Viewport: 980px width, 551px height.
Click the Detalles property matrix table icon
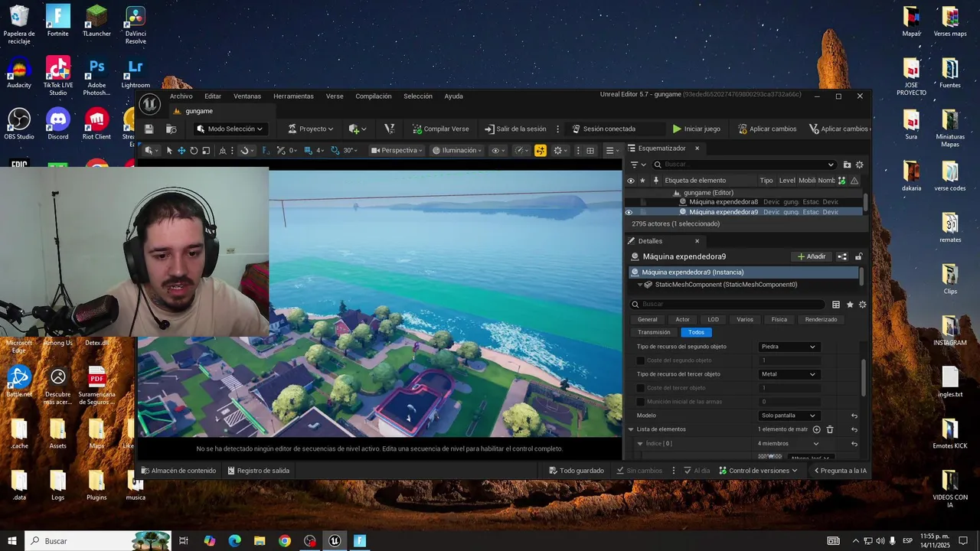(x=836, y=305)
